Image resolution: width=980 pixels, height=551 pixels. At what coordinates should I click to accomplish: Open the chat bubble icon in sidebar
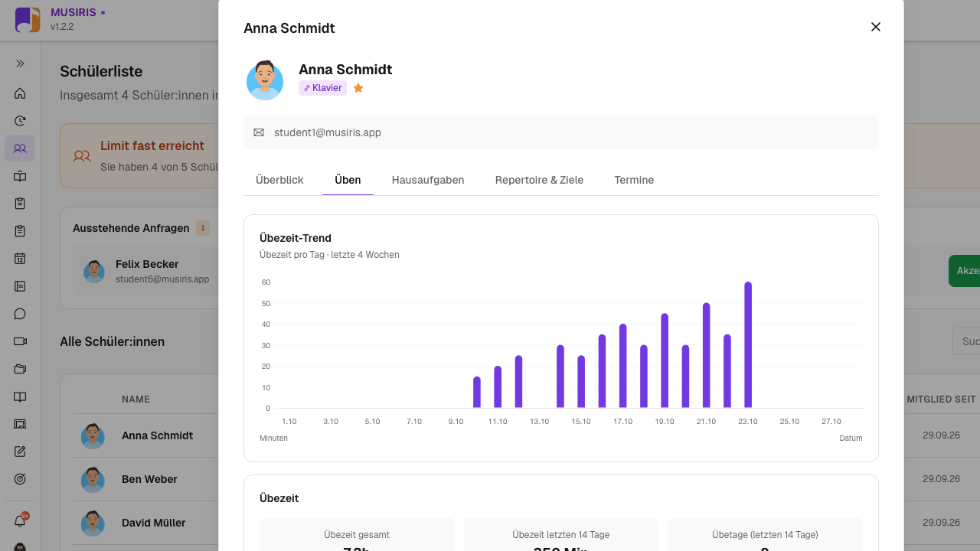pos(20,314)
